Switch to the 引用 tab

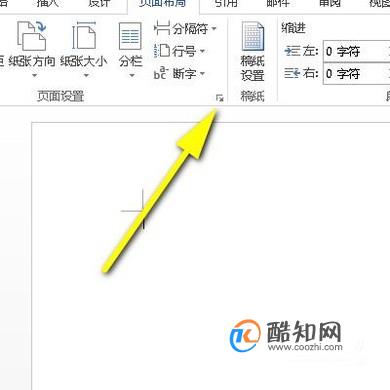pos(226,3)
